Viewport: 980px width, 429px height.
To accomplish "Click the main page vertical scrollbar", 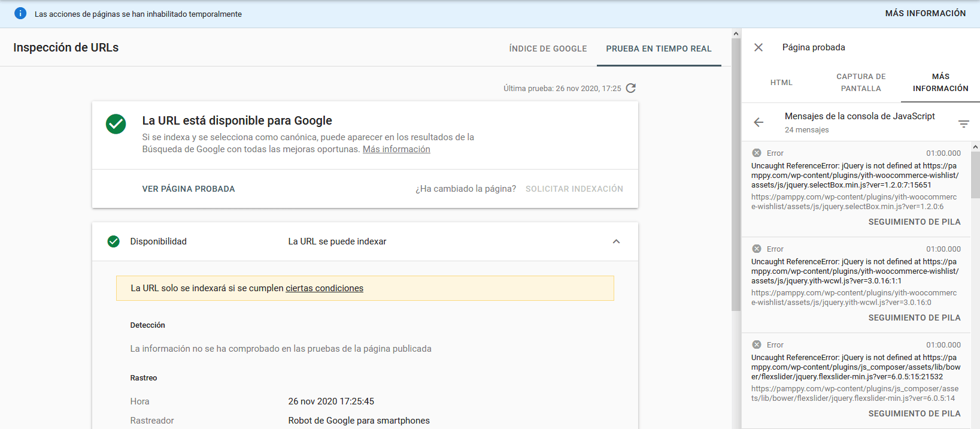I will (x=736, y=174).
